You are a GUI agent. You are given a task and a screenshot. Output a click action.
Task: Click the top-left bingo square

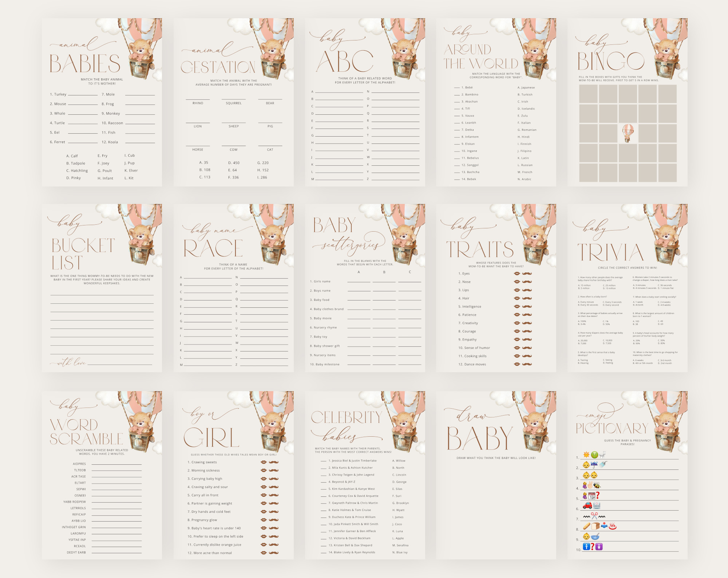point(588,94)
